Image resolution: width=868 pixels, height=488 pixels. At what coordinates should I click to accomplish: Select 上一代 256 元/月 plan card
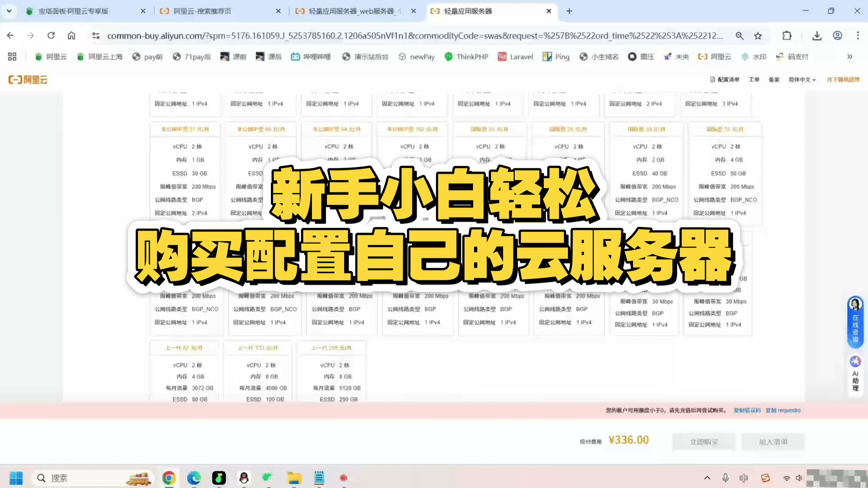click(x=331, y=372)
